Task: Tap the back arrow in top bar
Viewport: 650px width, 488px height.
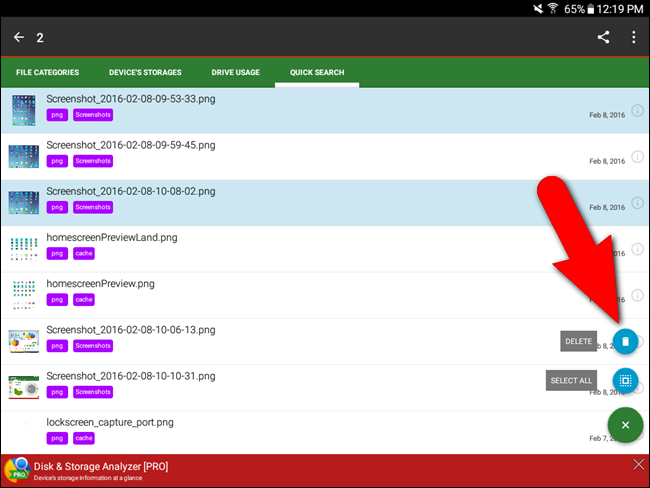Action: 19,38
